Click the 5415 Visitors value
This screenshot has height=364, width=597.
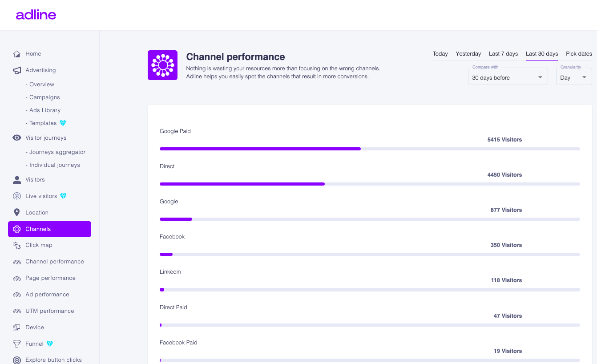(x=504, y=140)
